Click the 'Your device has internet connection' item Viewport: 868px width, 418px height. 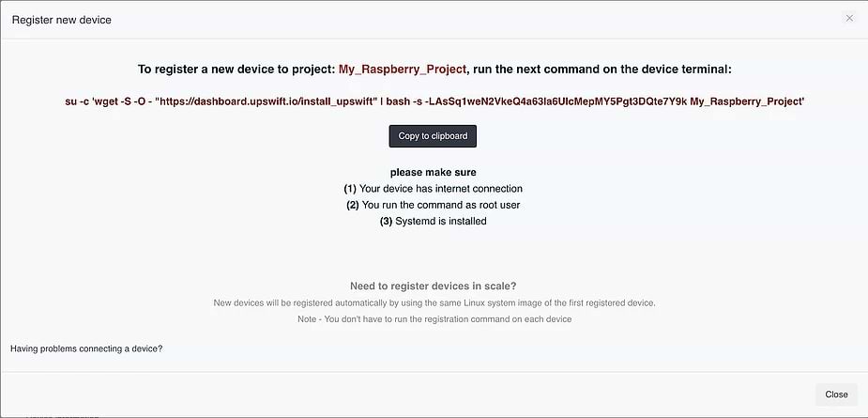coord(433,189)
